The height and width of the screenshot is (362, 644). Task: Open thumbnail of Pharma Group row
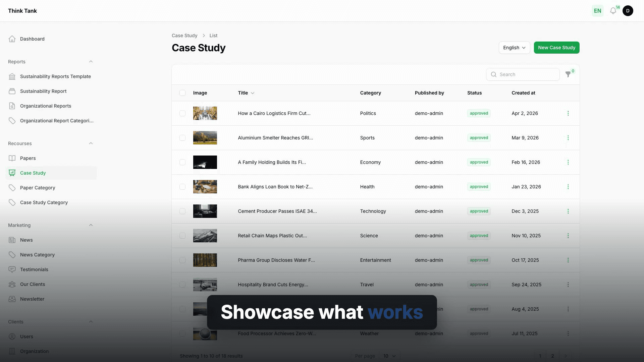tap(205, 260)
